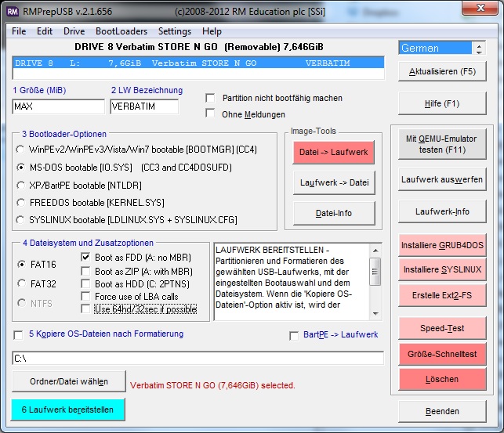Uncheck Boot as FDD (A: no MBR)
The width and height of the screenshot is (504, 433).
tap(85, 257)
